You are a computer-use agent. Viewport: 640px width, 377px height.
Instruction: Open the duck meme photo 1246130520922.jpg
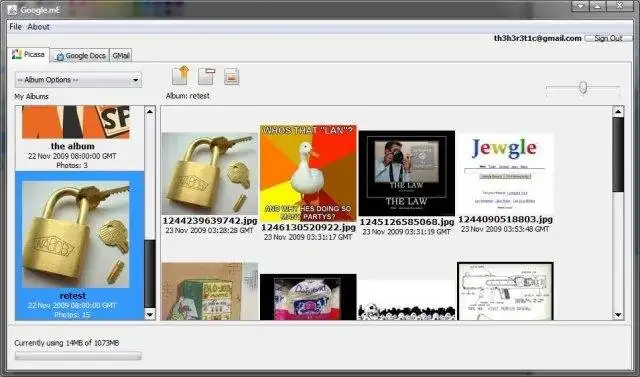(308, 173)
